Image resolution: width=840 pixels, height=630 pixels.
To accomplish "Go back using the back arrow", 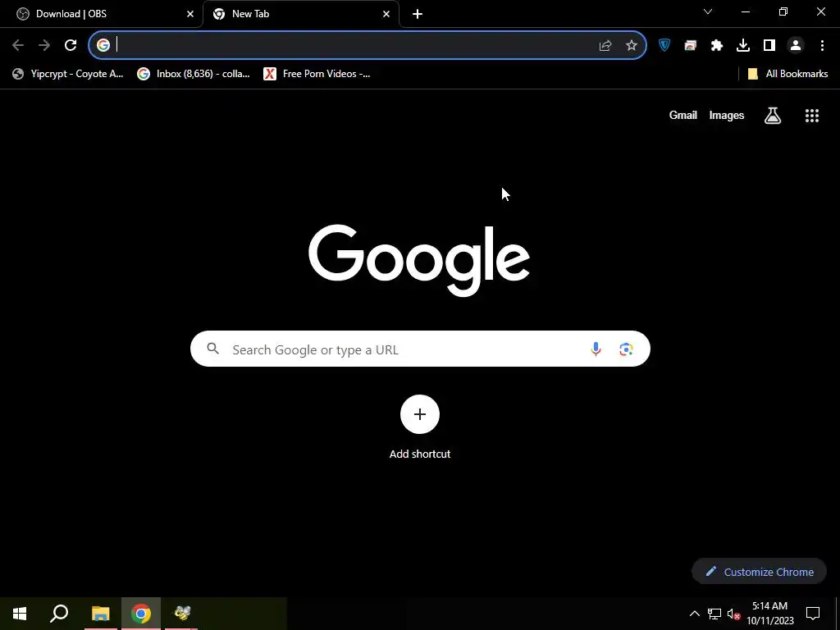I will [x=18, y=46].
